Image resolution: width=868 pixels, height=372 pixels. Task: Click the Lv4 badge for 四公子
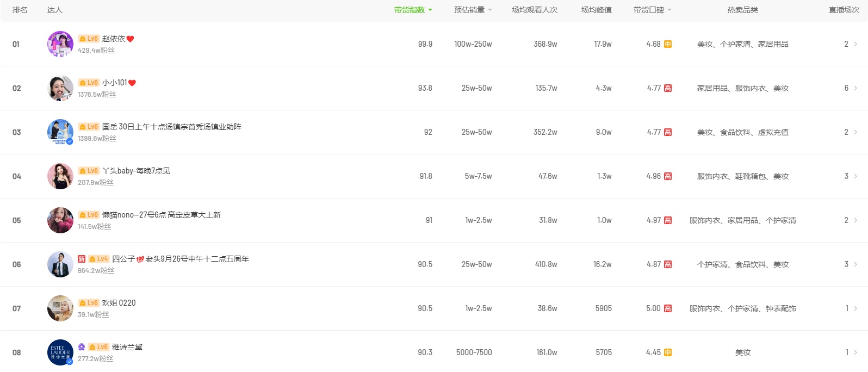[99, 259]
